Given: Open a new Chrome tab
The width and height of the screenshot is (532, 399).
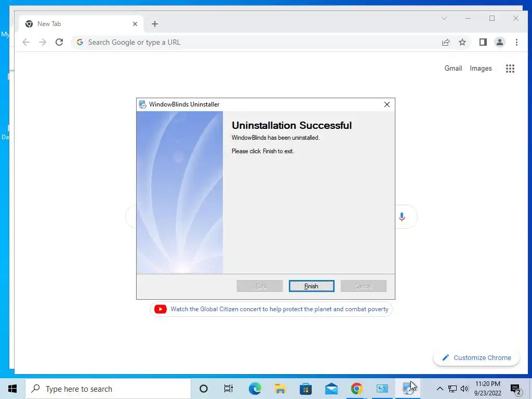Looking at the screenshot, I should [155, 24].
